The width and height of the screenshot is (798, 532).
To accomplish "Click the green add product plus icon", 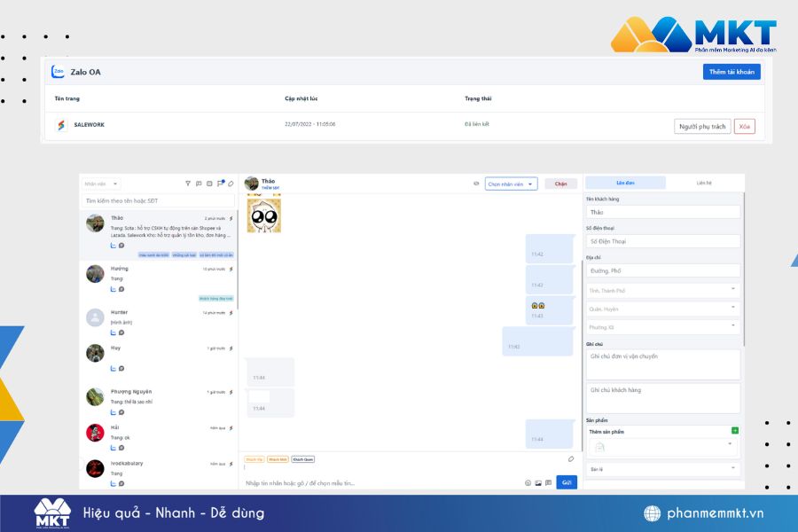I will click(735, 430).
